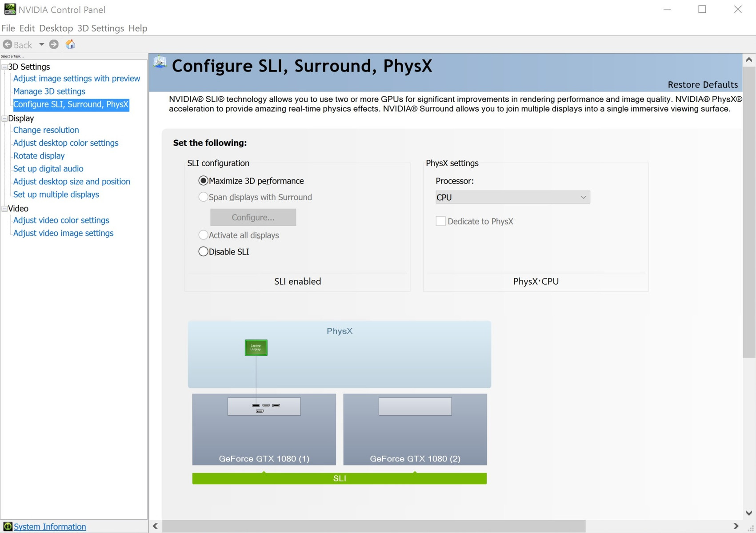Open Adjust video color settings
756x533 pixels.
click(x=61, y=220)
